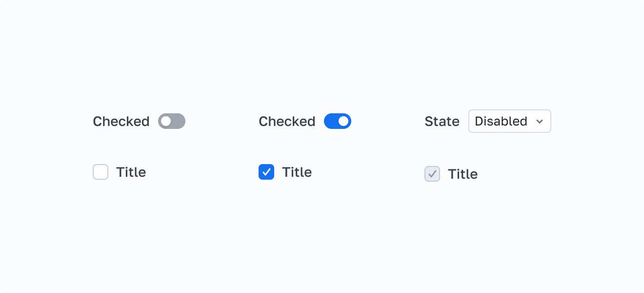Click Title label next to the unchecked checkbox
This screenshot has width=644, height=293.
tap(131, 172)
